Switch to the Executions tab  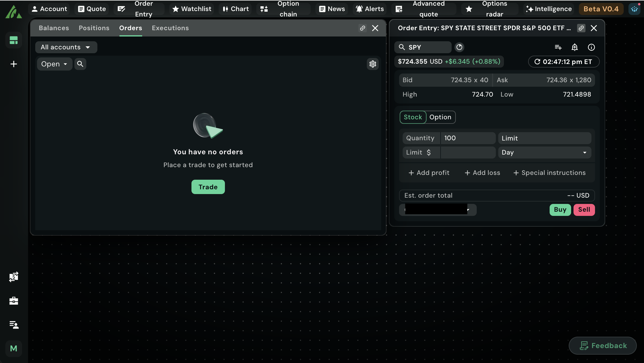click(170, 28)
